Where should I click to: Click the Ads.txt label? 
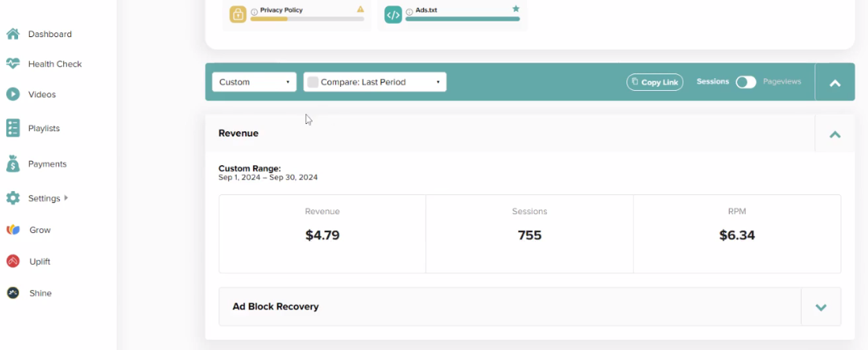click(x=426, y=10)
